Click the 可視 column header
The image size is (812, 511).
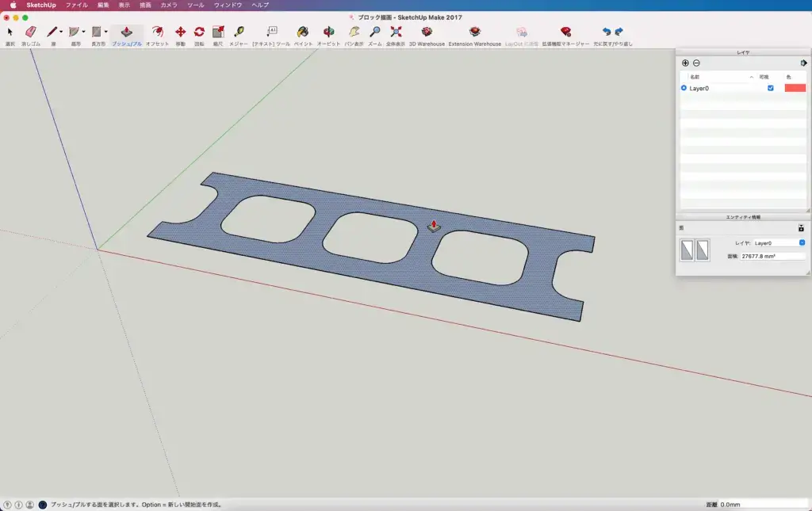(764, 77)
